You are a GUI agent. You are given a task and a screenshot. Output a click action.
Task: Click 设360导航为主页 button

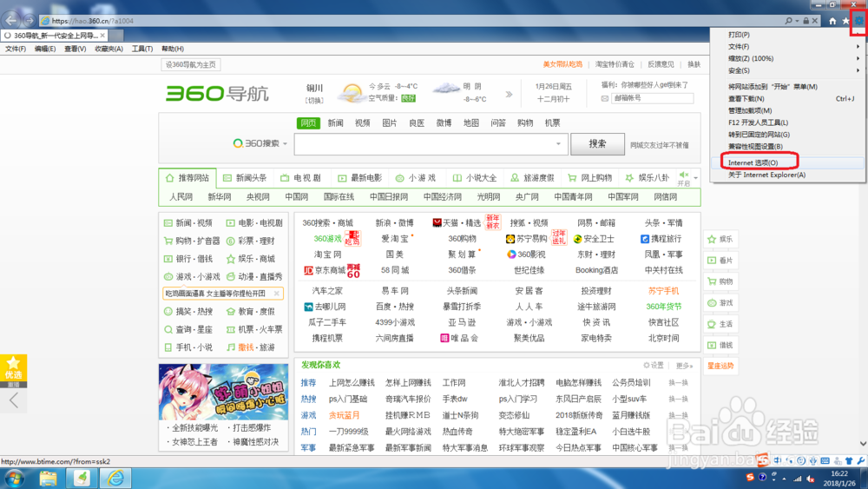click(x=191, y=65)
